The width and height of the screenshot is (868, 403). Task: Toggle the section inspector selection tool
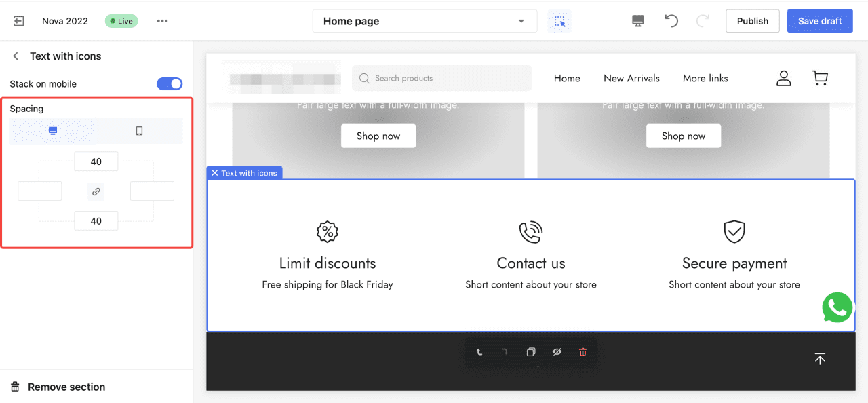560,21
